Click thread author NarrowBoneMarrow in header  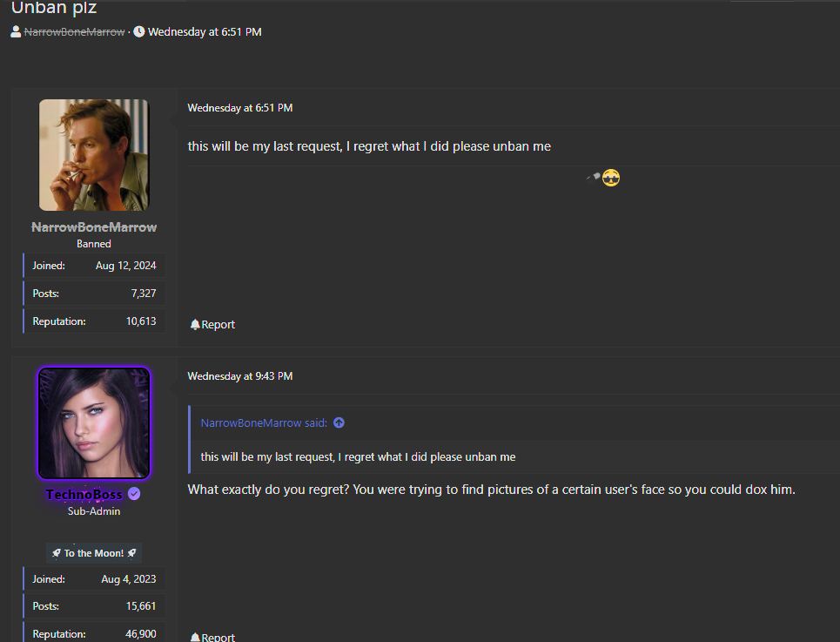pyautogui.click(x=74, y=32)
